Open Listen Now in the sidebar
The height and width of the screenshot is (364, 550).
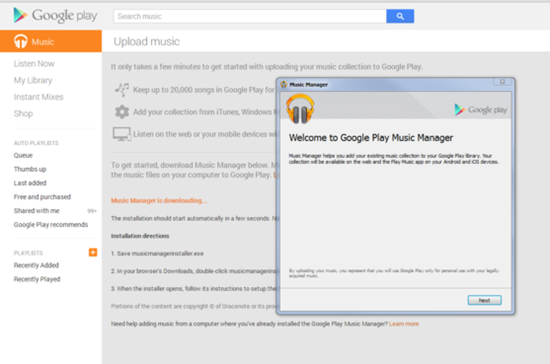click(x=34, y=64)
